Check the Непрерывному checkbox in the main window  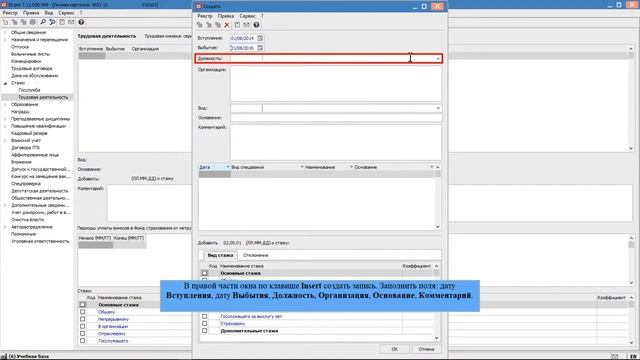(82, 319)
